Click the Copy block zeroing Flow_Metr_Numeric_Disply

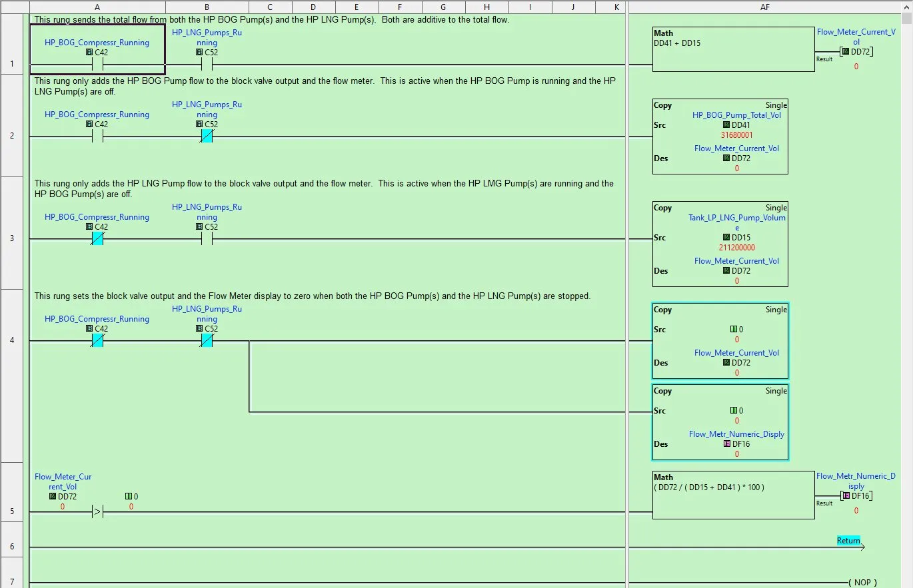tap(720, 422)
